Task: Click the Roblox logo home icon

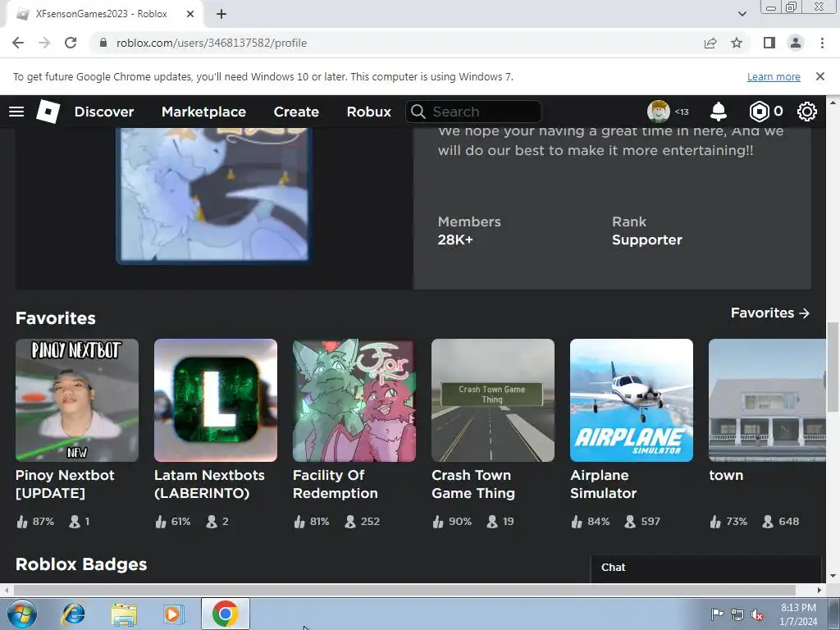Action: point(48,112)
